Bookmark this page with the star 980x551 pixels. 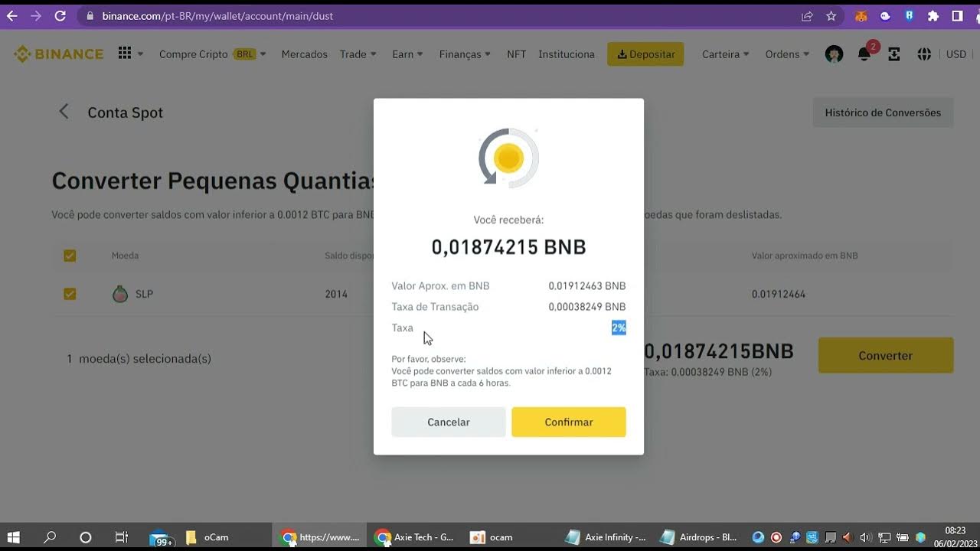(831, 15)
